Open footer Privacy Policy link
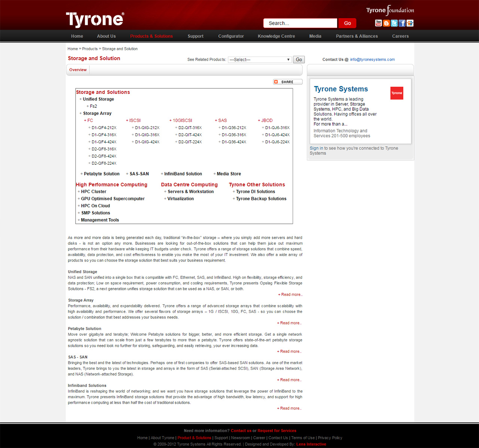 pos(330,438)
